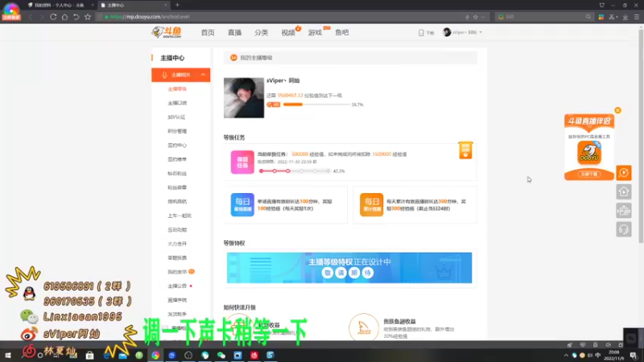This screenshot has width=644, height=362.
Task: Click the pink 保级任务 task icon
Action: 242,162
